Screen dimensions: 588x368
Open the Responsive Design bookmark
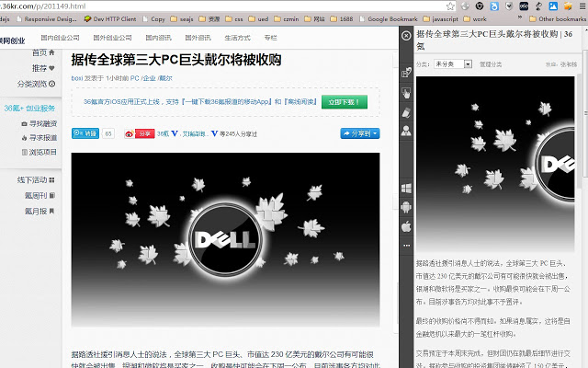(x=47, y=18)
